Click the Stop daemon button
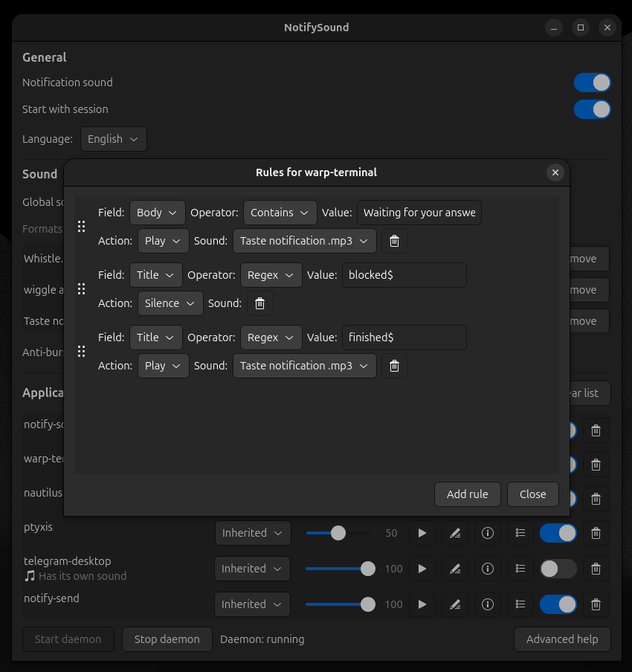 click(x=167, y=639)
